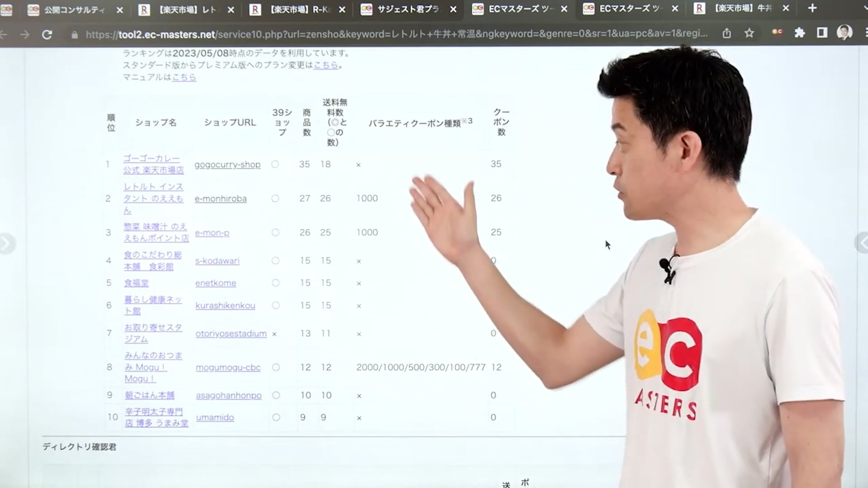
Task: Open 食のこだわり総本舗 食彩館 shop link
Action: [153, 261]
